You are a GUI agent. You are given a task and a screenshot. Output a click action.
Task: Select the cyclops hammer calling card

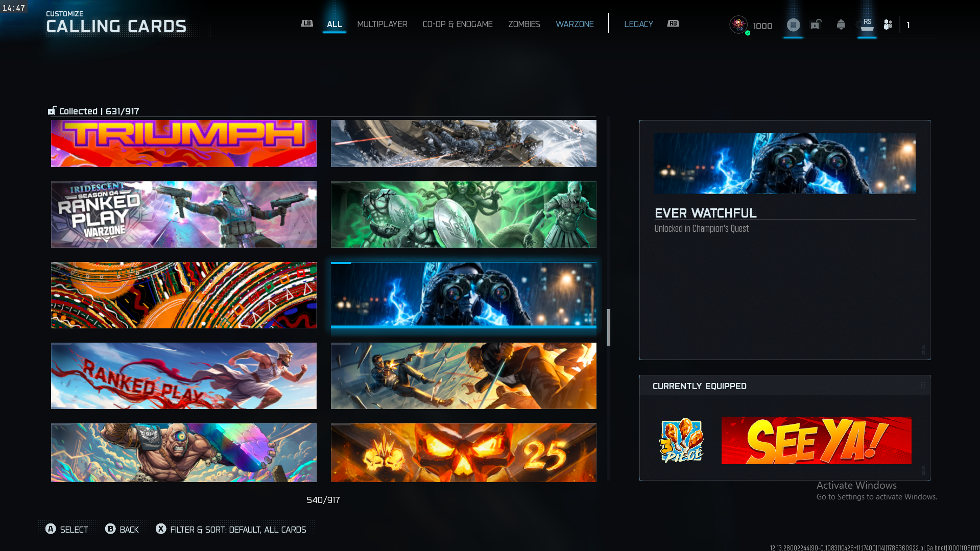[184, 452]
